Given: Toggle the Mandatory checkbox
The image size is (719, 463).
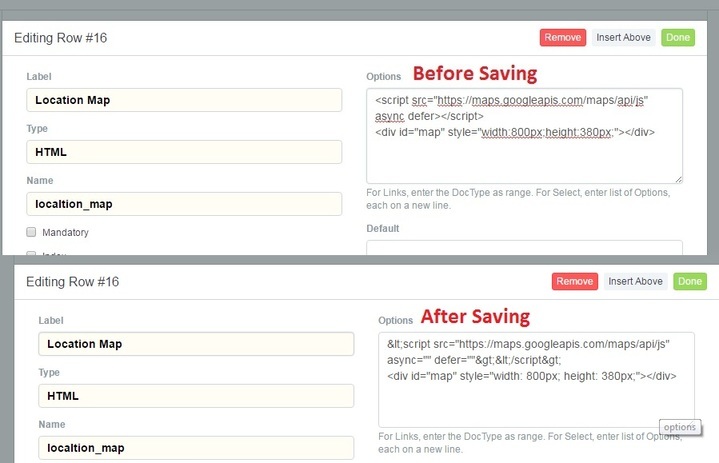Looking at the screenshot, I should [31, 232].
